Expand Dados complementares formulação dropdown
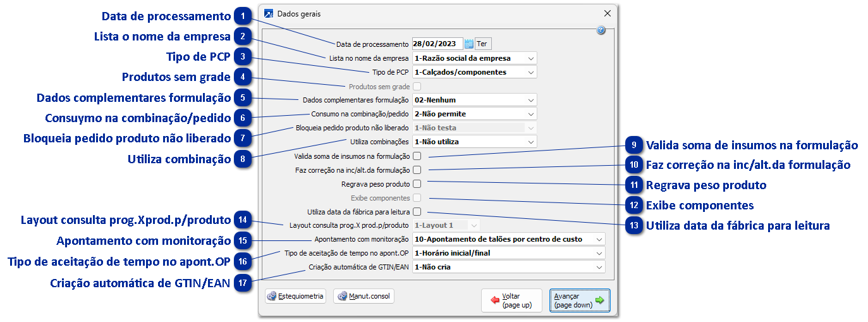 (x=474, y=100)
